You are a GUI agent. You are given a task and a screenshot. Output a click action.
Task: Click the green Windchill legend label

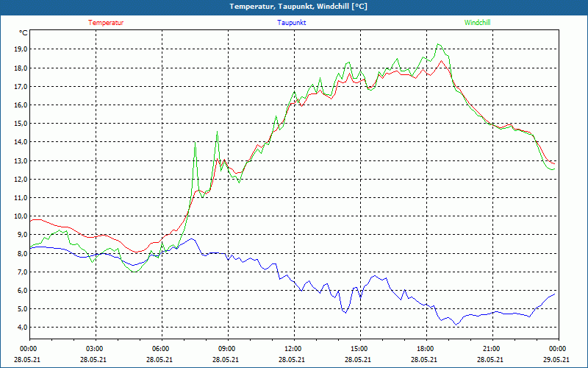coord(477,23)
